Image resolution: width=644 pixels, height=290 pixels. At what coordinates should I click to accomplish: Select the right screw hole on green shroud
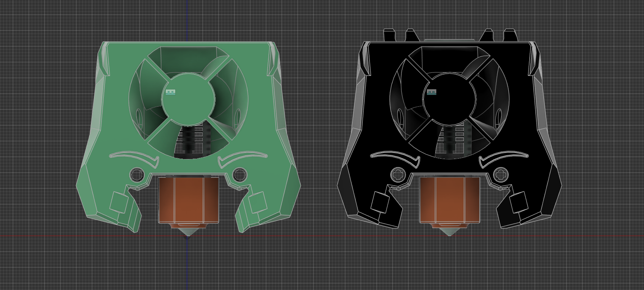pos(240,175)
